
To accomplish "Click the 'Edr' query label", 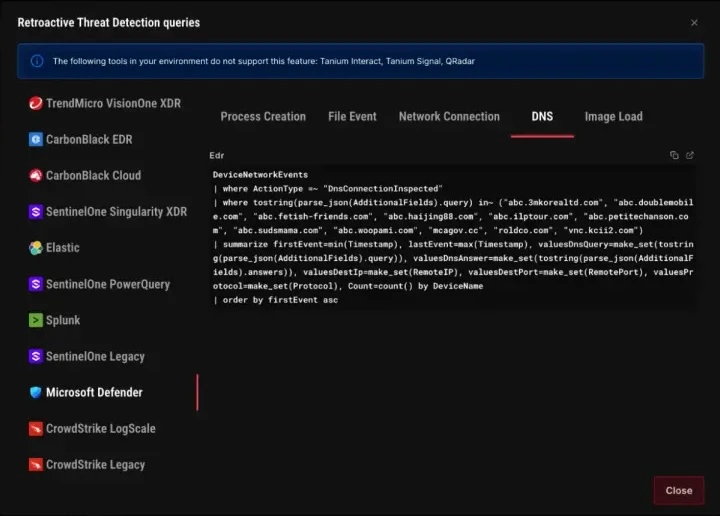I will click(x=217, y=155).
